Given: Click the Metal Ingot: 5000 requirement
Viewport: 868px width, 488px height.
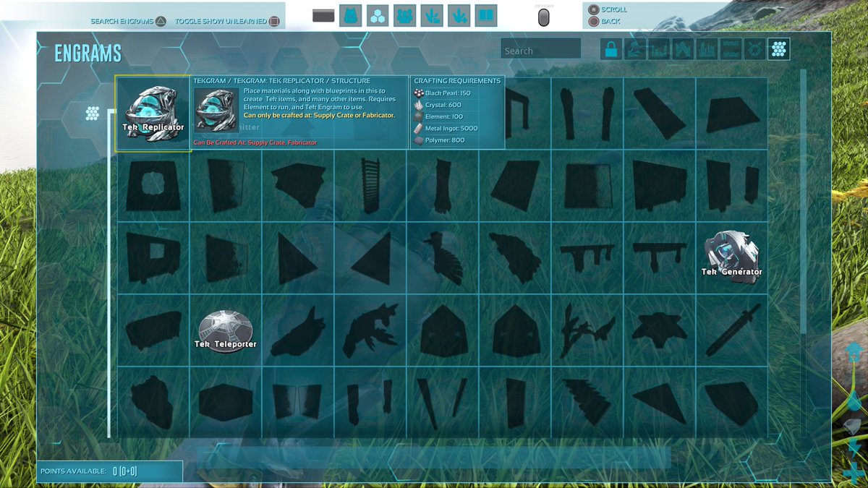Looking at the screenshot, I should (x=446, y=128).
